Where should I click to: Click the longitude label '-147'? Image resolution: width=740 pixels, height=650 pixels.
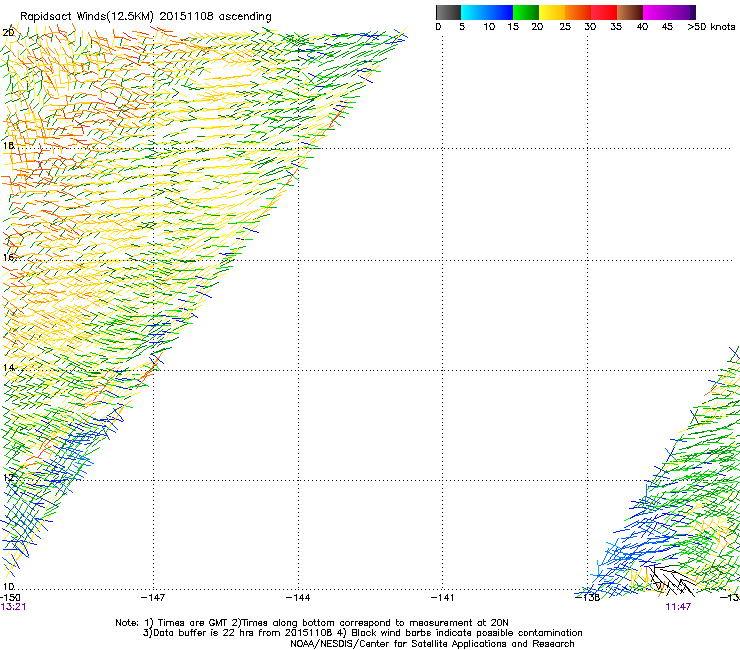(153, 598)
